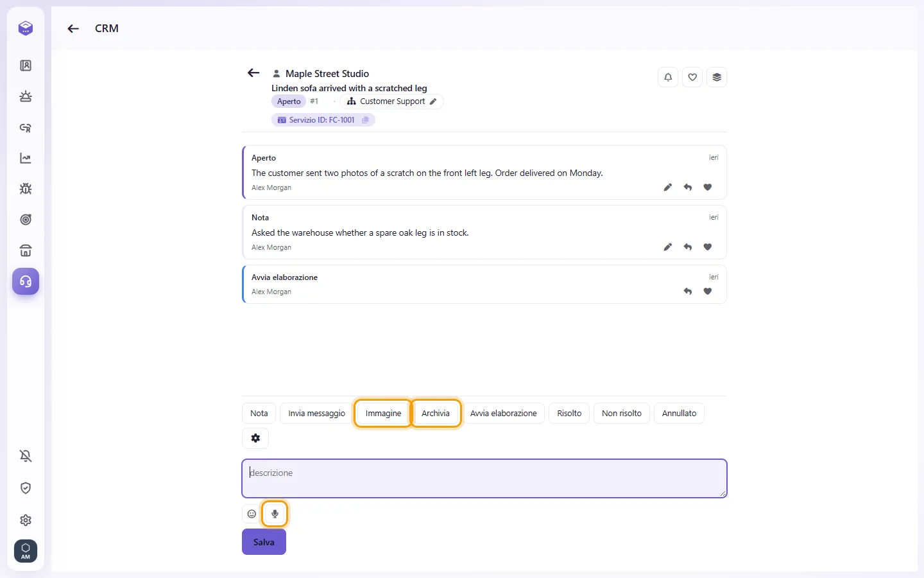Reply to the Aperto entry
The width and height of the screenshot is (924, 578).
(x=688, y=188)
